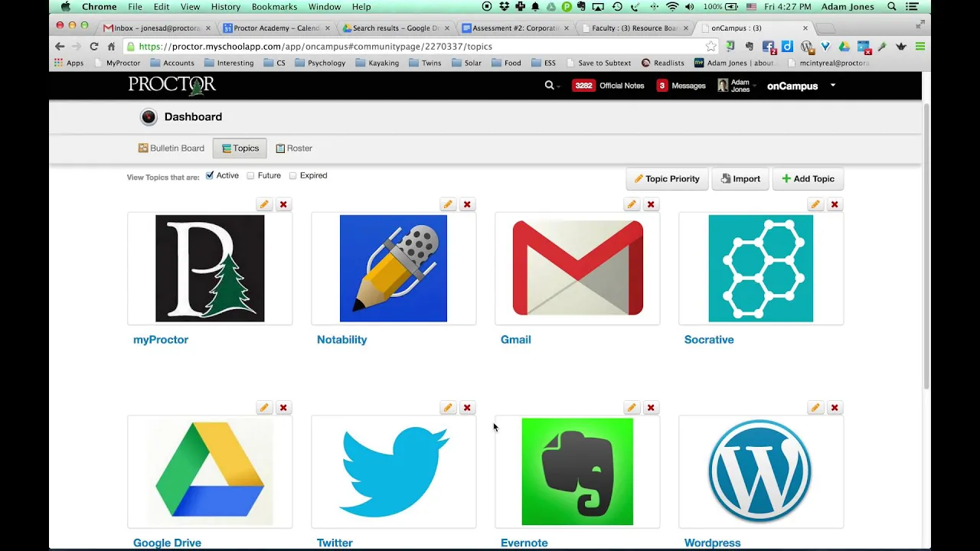Screen dimensions: 980x551
Task: Click the edit pencil above Socrative
Action: (x=815, y=204)
